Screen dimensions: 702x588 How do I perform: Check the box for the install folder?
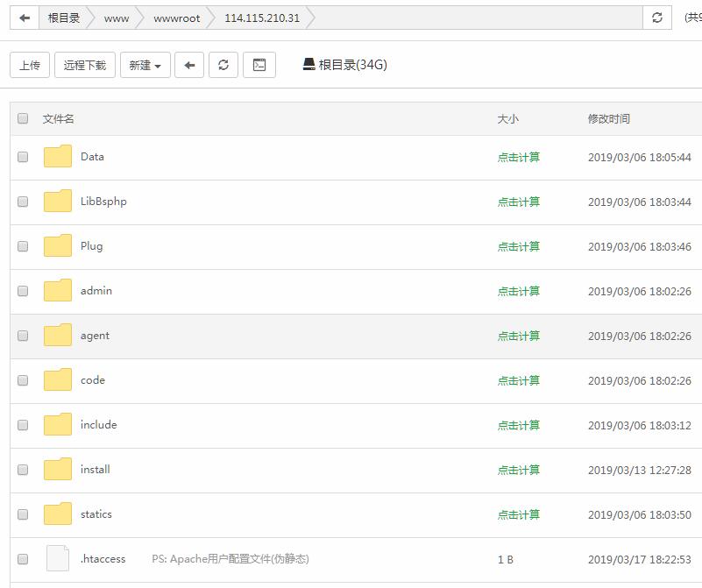tap(23, 470)
